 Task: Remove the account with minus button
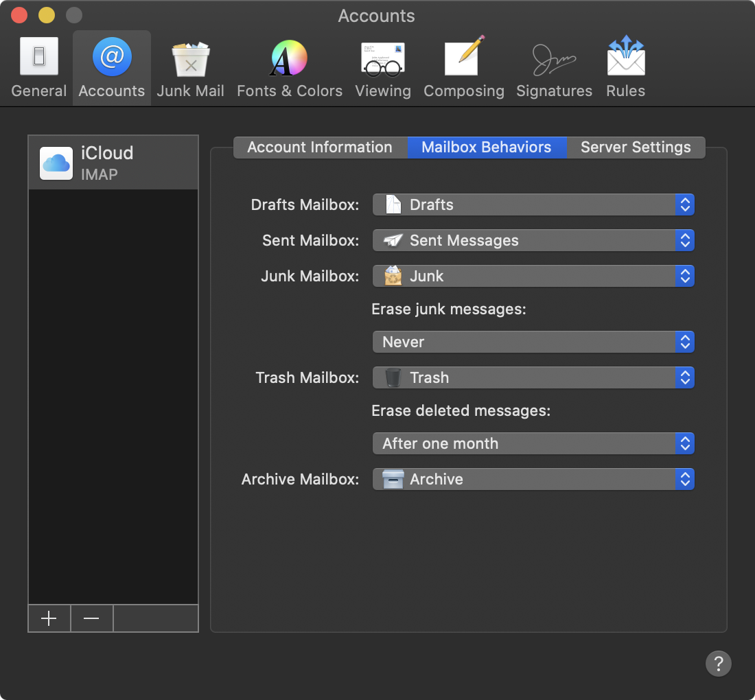[x=91, y=618]
